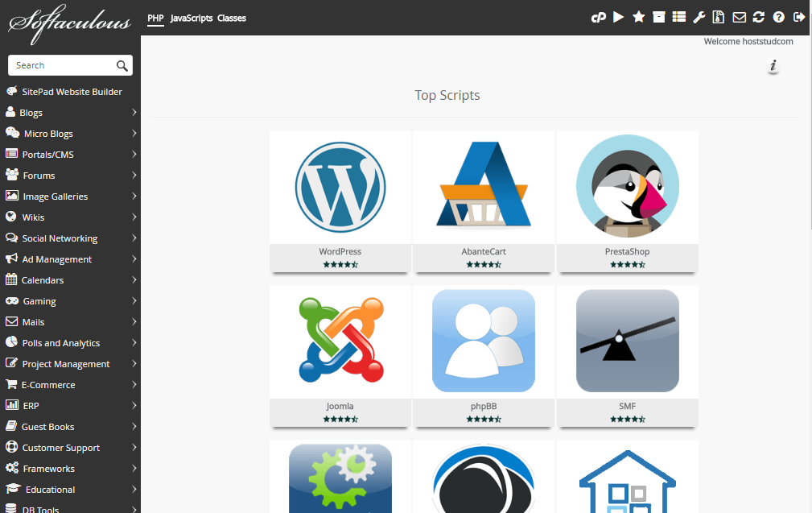The image size is (812, 513).
Task: Expand the Blogs category
Action: pos(70,113)
